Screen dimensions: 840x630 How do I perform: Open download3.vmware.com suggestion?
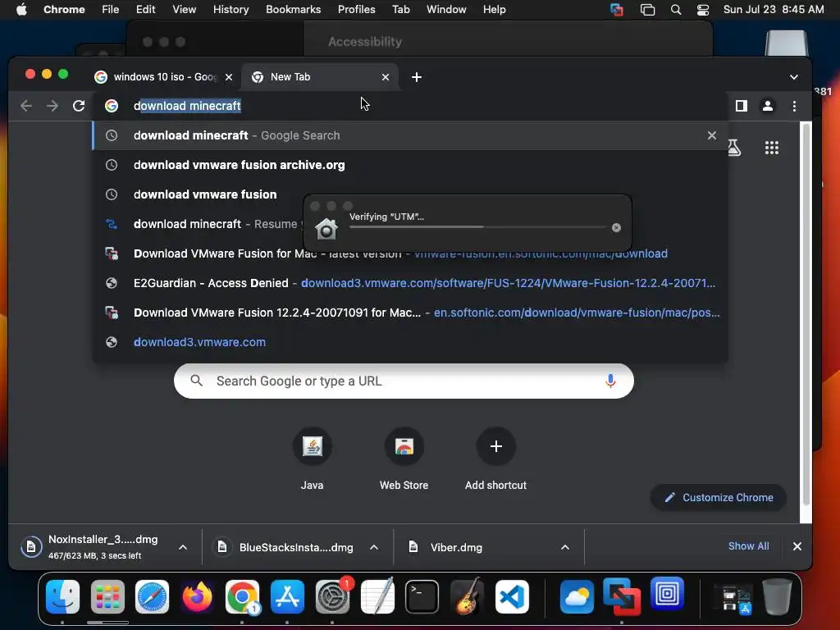410,342
